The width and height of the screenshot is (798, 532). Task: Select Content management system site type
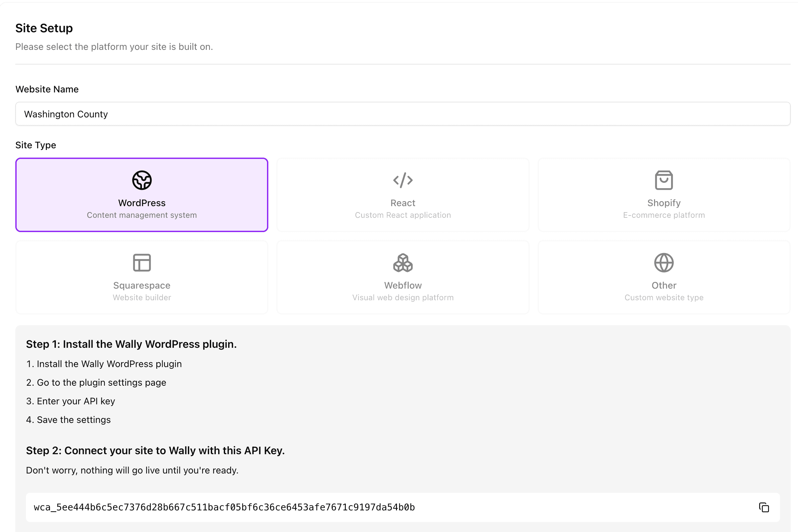[x=142, y=195]
